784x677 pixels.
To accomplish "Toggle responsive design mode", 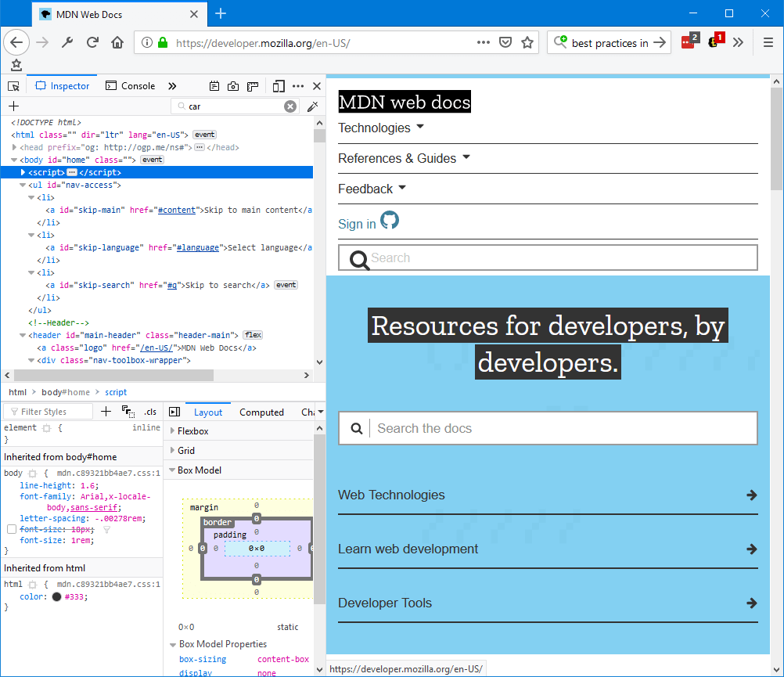I will [x=278, y=86].
